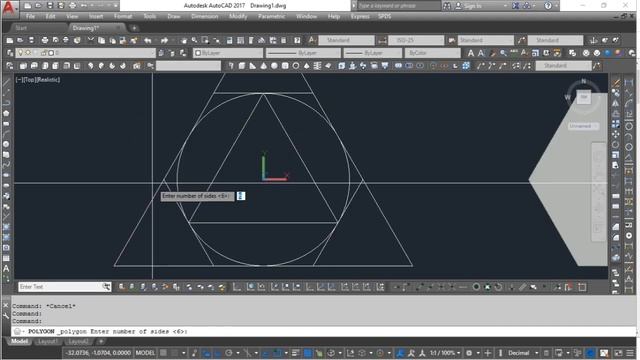Open the ByLayer lineweight dropdown

(373, 53)
